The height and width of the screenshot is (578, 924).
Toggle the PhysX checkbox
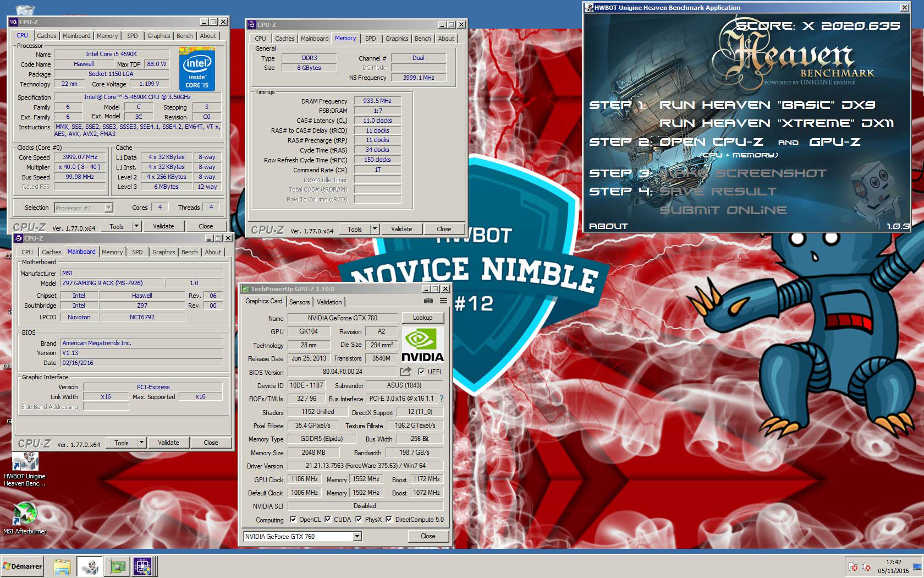pos(359,519)
